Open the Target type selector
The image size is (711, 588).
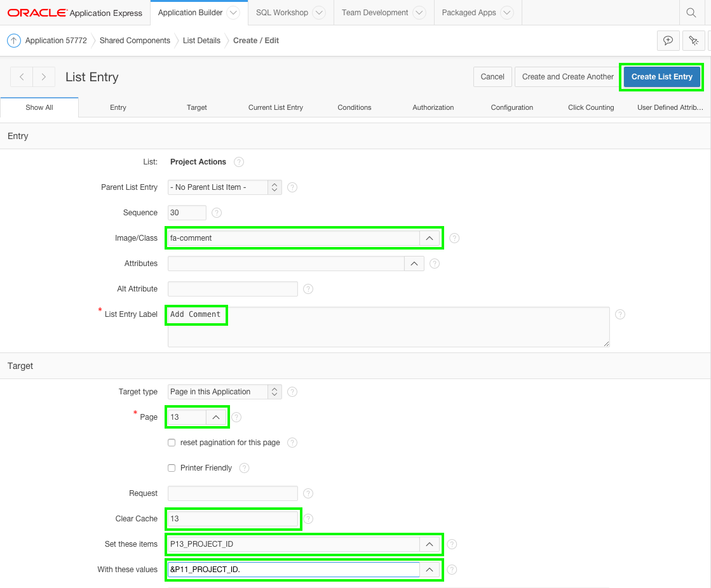[273, 391]
